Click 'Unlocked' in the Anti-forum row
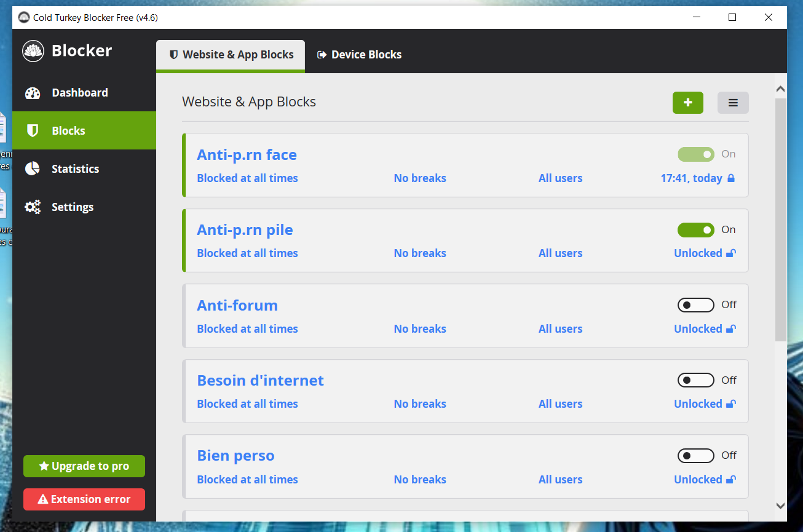803x532 pixels. [698, 329]
